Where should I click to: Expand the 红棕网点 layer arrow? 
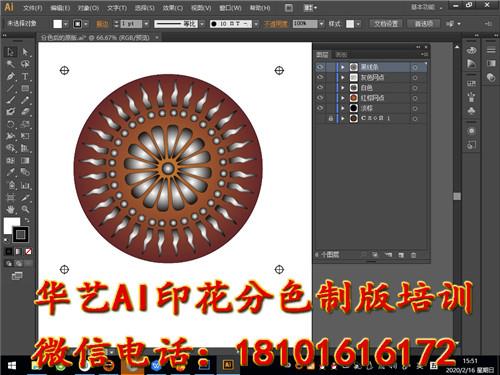343,98
